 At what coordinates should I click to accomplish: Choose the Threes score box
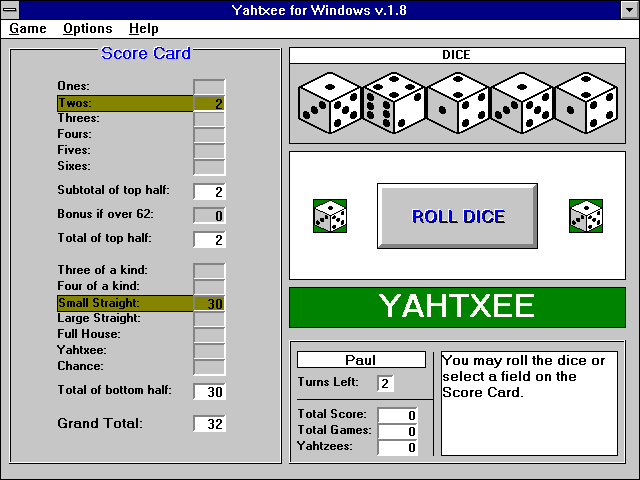pos(209,119)
